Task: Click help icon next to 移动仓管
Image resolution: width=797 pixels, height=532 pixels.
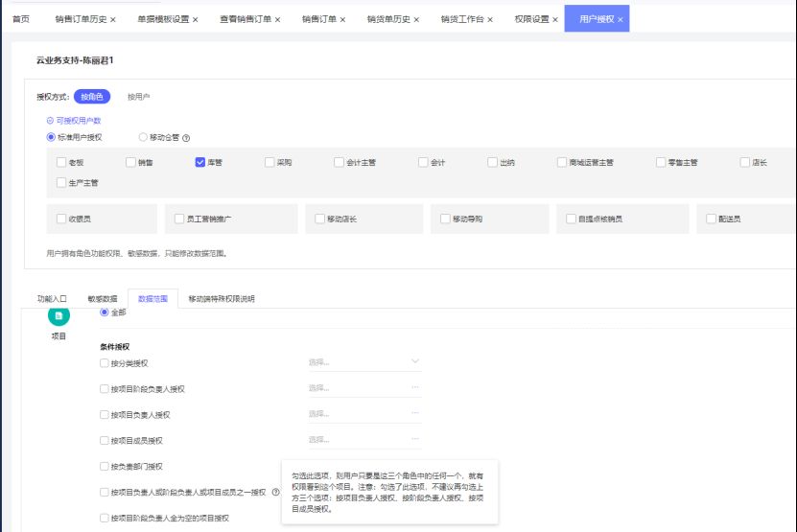Action: click(186, 138)
